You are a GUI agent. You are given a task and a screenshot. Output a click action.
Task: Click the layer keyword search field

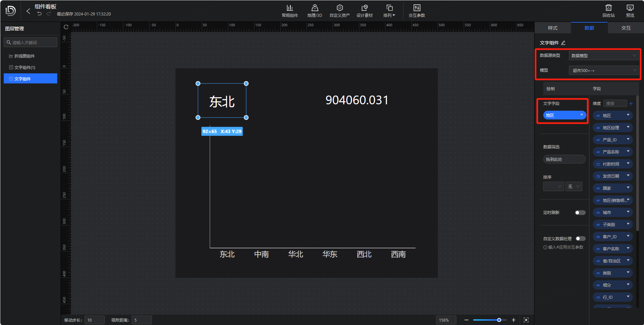(32, 42)
